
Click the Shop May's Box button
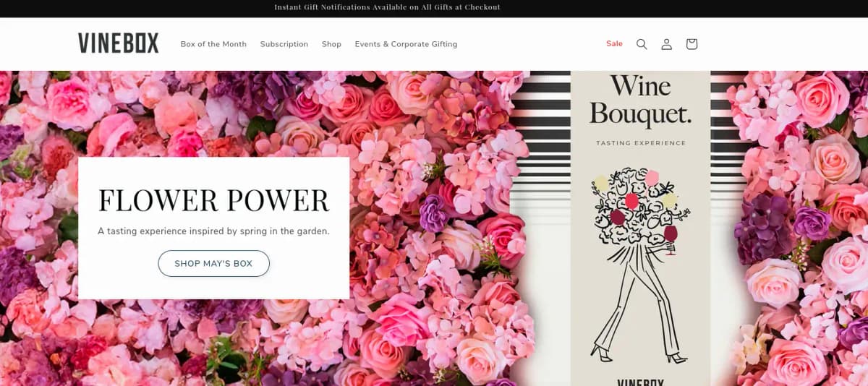pyautogui.click(x=213, y=264)
